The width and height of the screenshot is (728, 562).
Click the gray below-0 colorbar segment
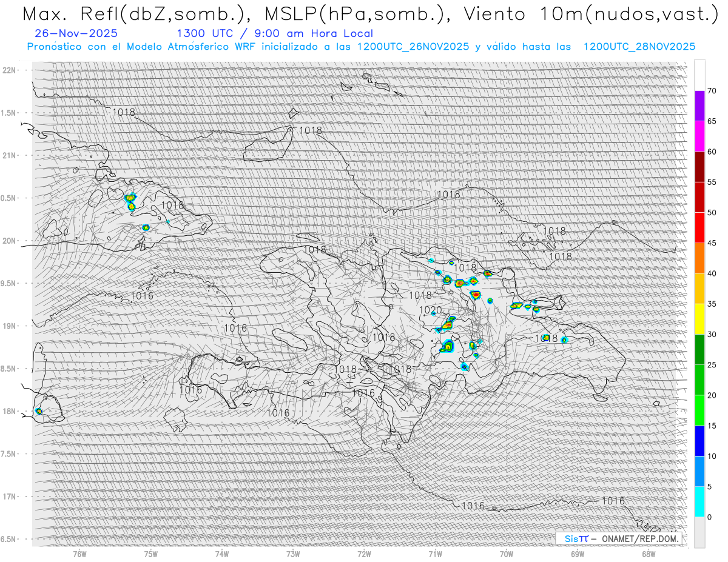(699, 532)
